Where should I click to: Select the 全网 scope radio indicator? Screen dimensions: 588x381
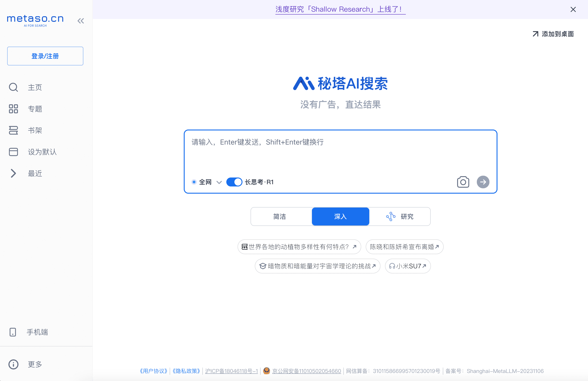194,182
